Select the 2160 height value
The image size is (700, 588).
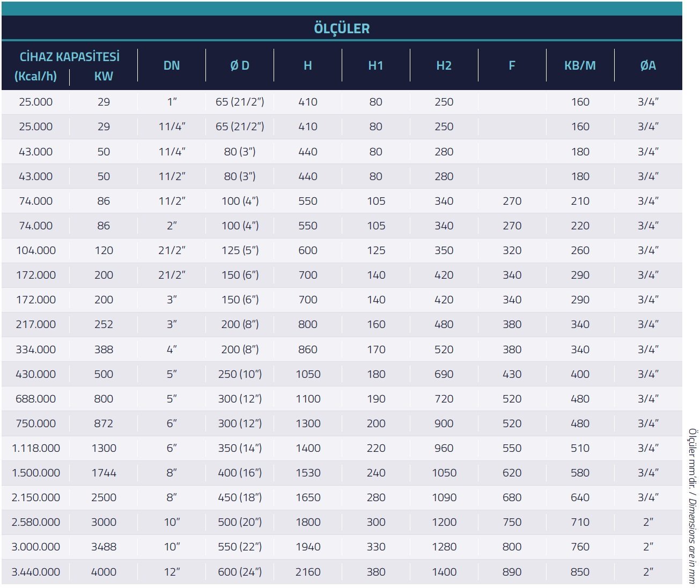pos(308,572)
